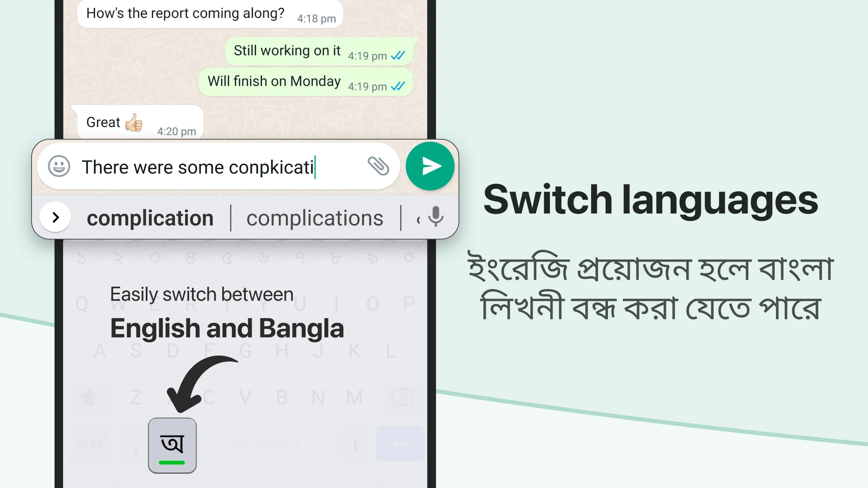The height and width of the screenshot is (488, 868).
Task: Tap the send message arrow button
Action: click(x=430, y=166)
